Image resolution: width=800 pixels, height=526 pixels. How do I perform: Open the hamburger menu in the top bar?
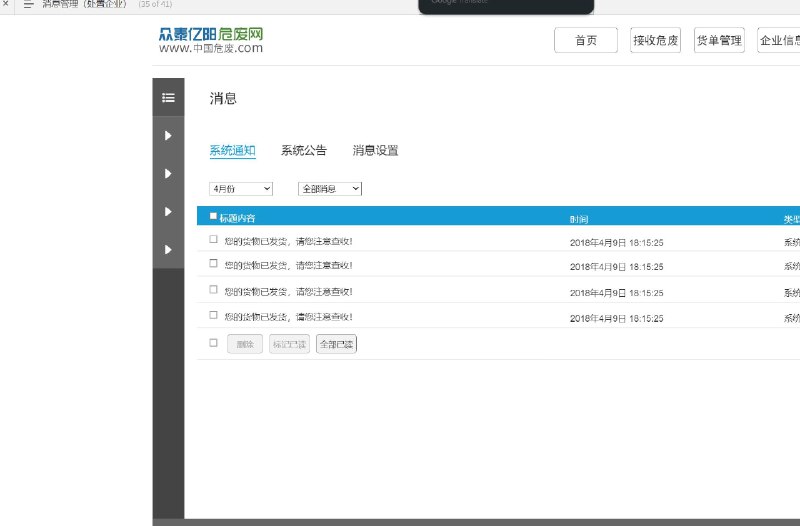29,4
